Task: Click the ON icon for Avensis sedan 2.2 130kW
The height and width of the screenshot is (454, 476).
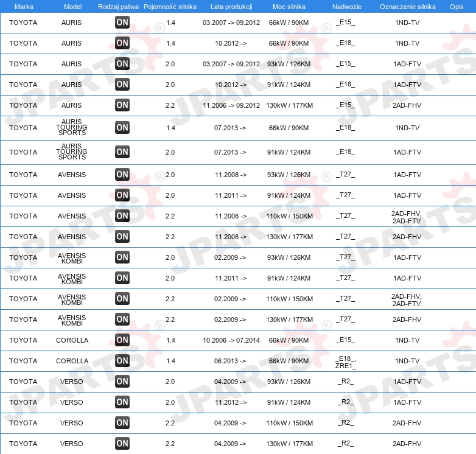Action: pos(122,236)
